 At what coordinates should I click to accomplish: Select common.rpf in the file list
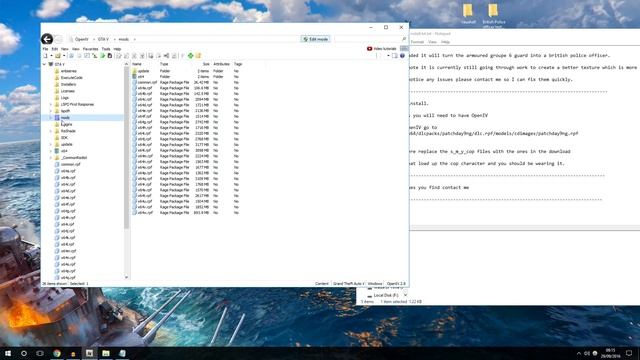[x=147, y=82]
